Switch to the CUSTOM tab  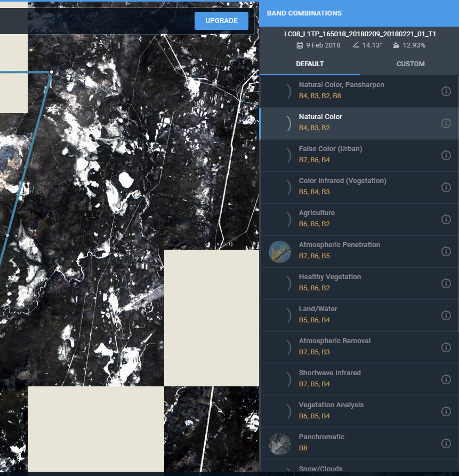tap(410, 64)
